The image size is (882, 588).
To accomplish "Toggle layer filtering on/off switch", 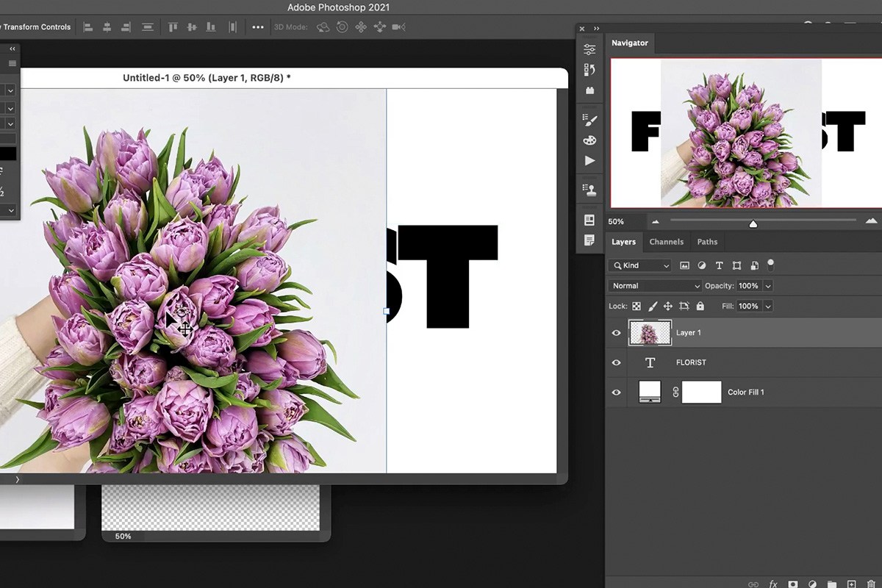I will [x=770, y=264].
